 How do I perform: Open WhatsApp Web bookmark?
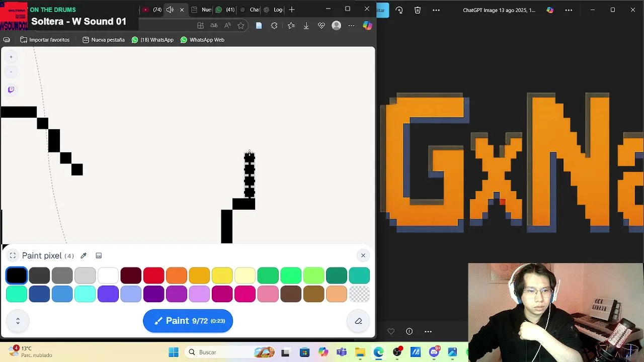point(202,40)
